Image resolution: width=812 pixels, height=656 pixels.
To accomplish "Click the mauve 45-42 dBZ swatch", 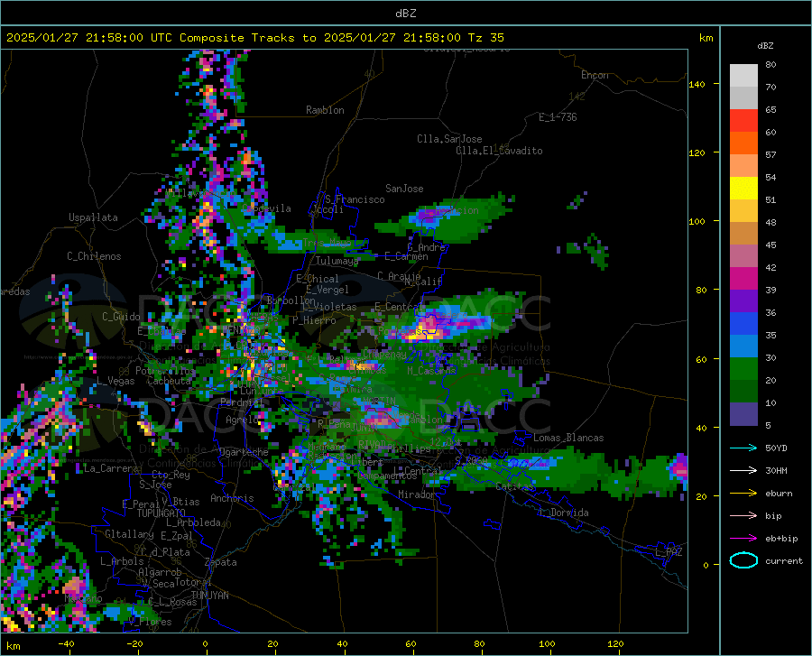I will (x=743, y=255).
